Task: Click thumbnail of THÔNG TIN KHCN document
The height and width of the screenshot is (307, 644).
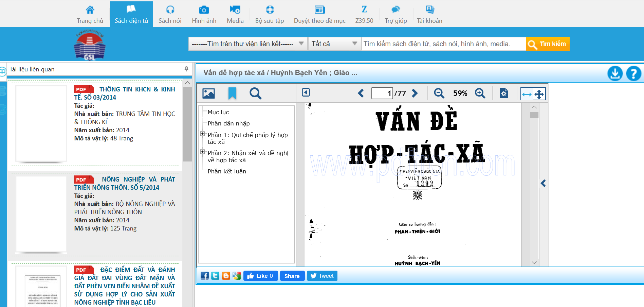Action: tap(41, 124)
